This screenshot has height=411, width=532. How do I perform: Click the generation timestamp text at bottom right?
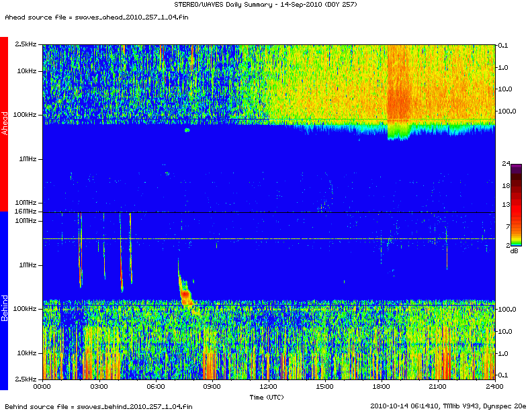pos(448,406)
